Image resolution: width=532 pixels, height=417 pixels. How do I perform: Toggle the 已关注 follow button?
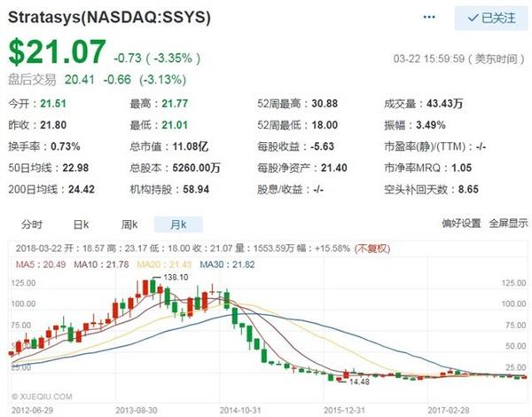(x=491, y=18)
